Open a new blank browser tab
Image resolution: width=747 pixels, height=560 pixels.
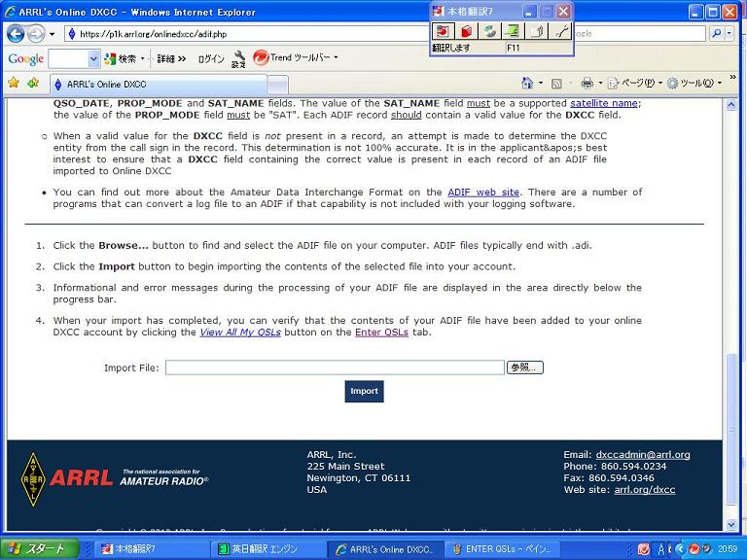(277, 85)
